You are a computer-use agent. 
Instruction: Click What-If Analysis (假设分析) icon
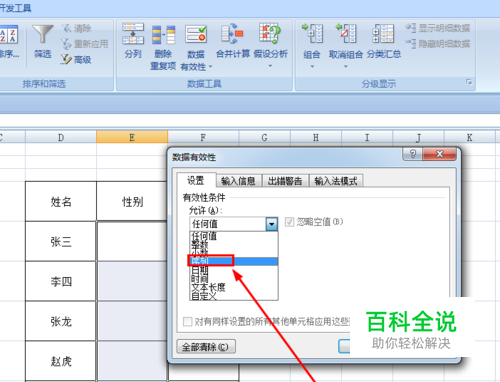(x=270, y=33)
